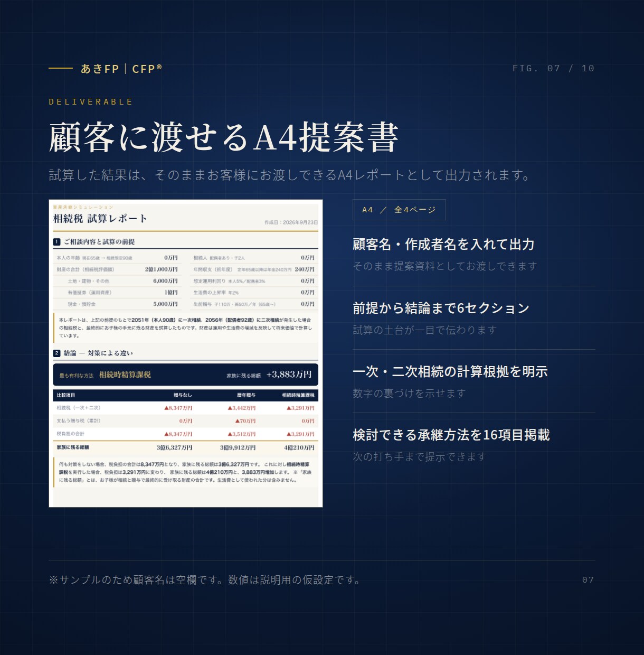Screen dimensions: 644x655
Task: Click the '生活費の上昇率' row label
Action: point(209,293)
